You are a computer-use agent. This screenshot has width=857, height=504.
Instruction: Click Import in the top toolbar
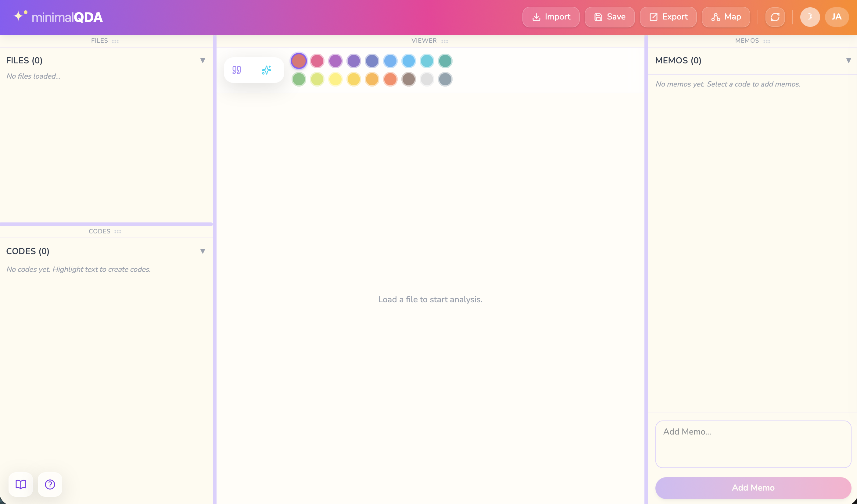550,17
